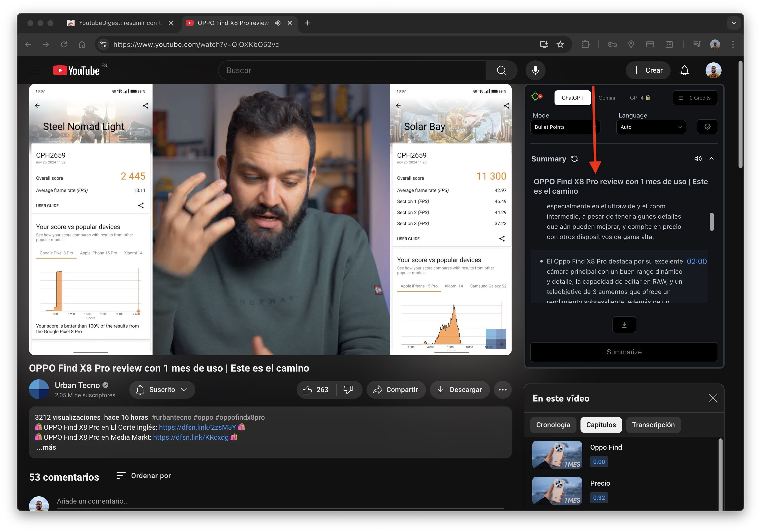Close the 'En este vídeo' panel
This screenshot has height=532, width=761.
[x=713, y=398]
